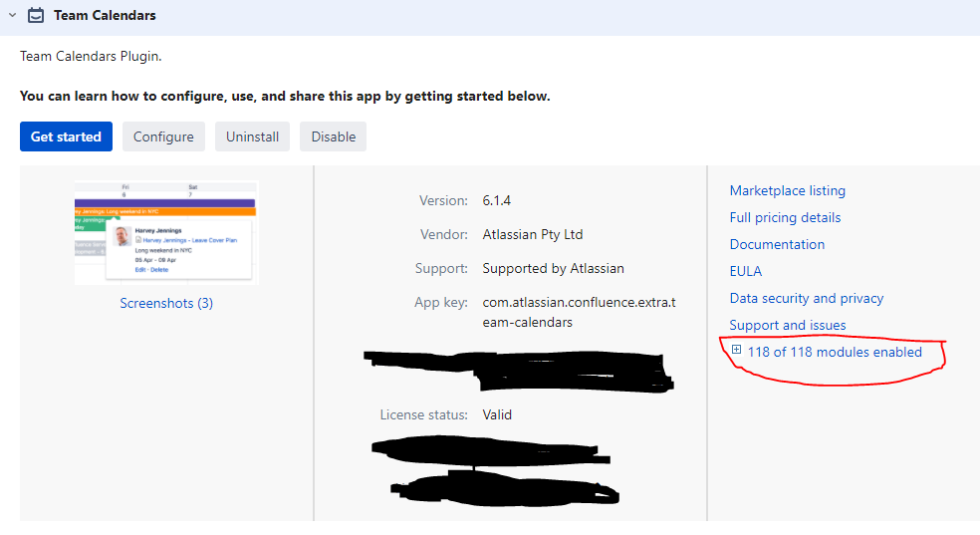View Full pricing details link
This screenshot has height=535, width=980.
click(785, 217)
